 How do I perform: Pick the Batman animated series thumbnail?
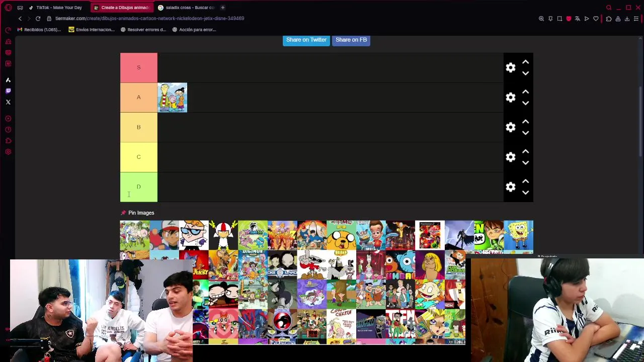(459, 235)
